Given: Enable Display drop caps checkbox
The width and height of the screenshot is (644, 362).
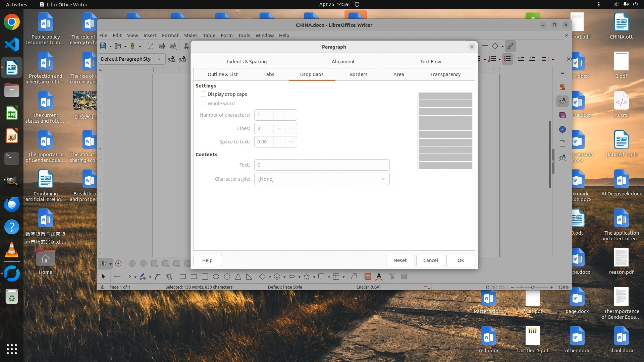Looking at the screenshot, I should click(x=204, y=94).
